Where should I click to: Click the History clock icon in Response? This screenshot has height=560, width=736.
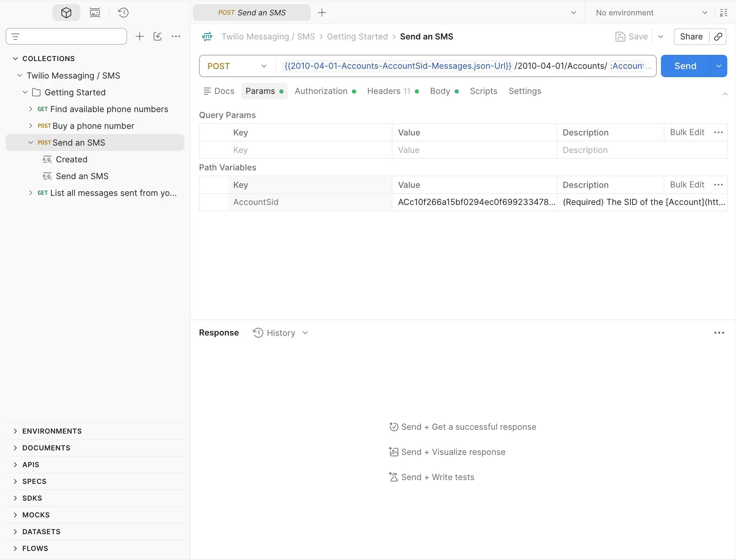coord(258,333)
